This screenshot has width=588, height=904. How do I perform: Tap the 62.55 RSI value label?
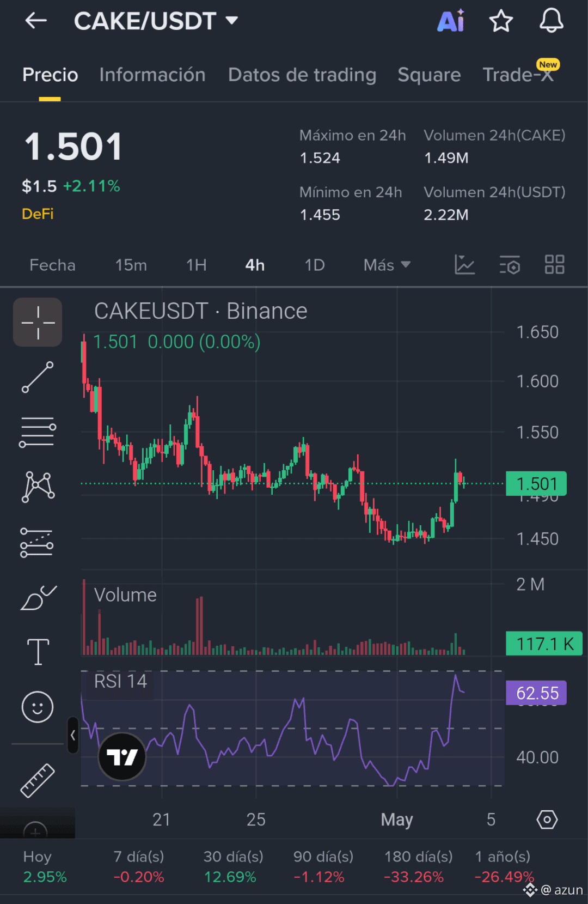[536, 693]
